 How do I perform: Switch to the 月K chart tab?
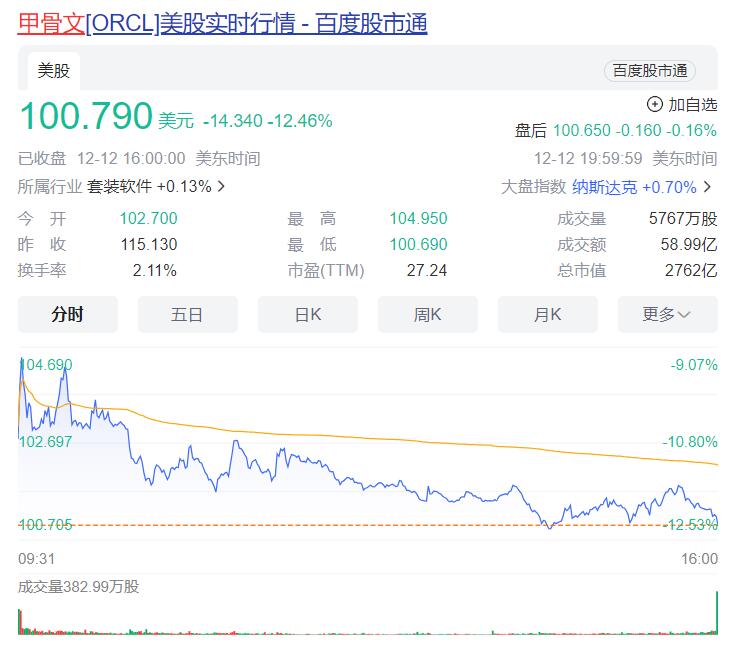click(x=548, y=314)
